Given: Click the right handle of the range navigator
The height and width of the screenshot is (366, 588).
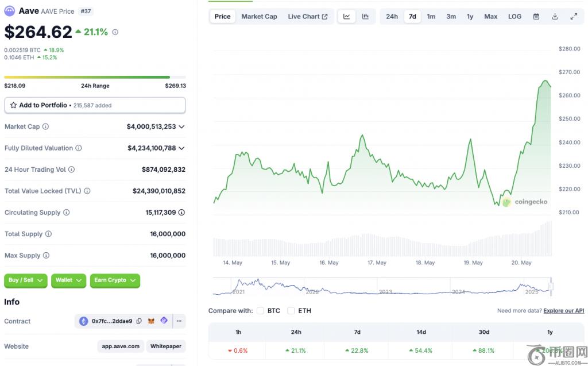Looking at the screenshot, I should pyautogui.click(x=551, y=287).
